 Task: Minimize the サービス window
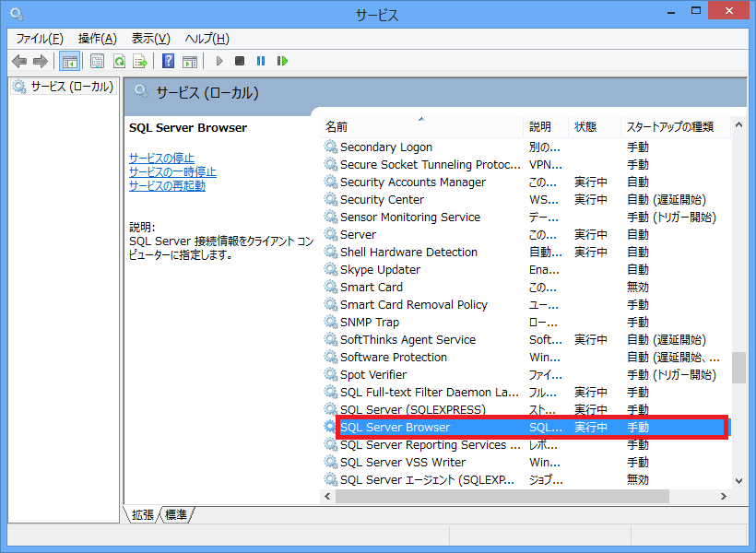[x=670, y=11]
